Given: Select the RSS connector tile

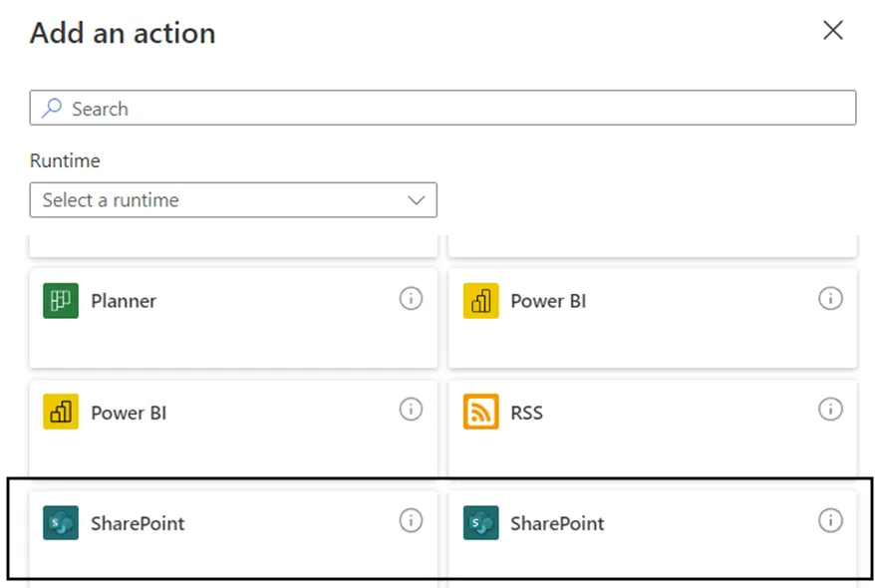Looking at the screenshot, I should coord(653,427).
